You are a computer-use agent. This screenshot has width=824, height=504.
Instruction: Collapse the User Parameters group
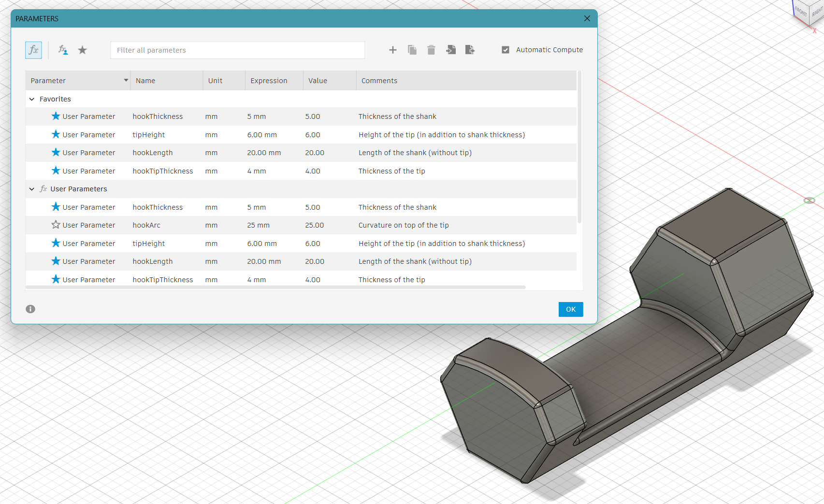coord(32,189)
